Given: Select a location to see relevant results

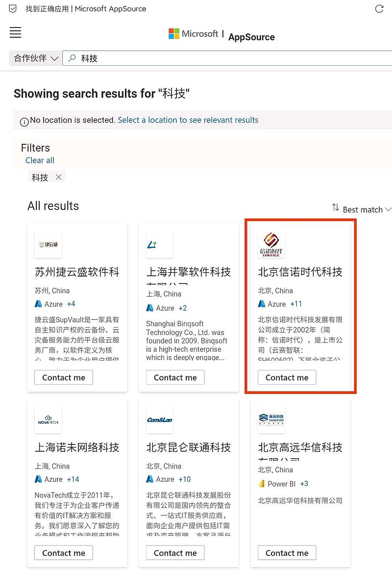Looking at the screenshot, I should click(188, 120).
